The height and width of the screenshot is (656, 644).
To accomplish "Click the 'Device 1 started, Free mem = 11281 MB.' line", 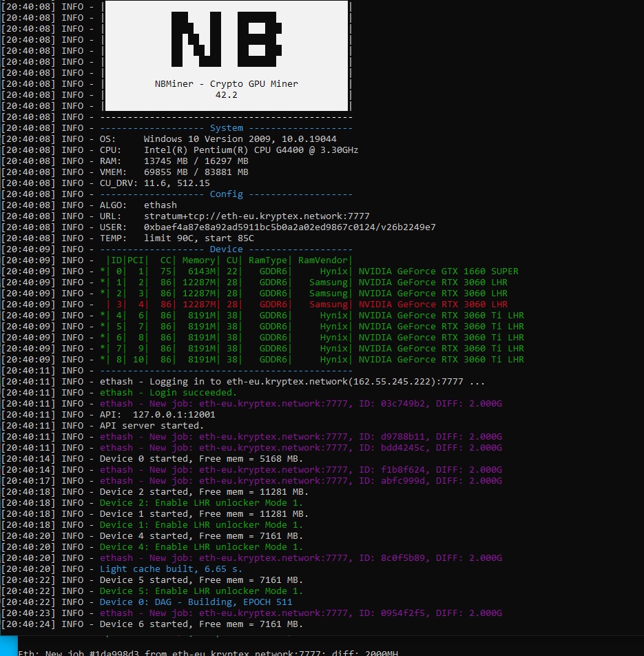I will pos(204,514).
